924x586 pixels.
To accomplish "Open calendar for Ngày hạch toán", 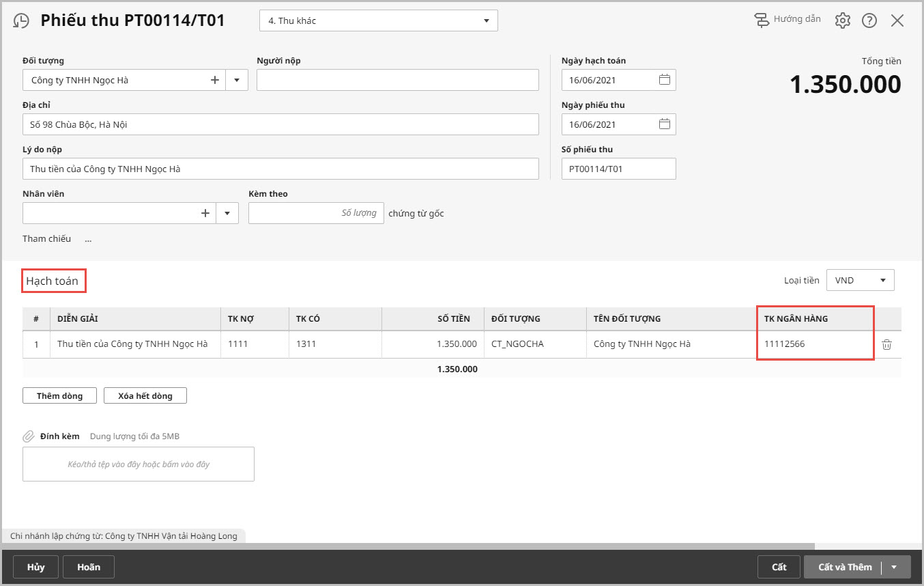I will [x=664, y=80].
